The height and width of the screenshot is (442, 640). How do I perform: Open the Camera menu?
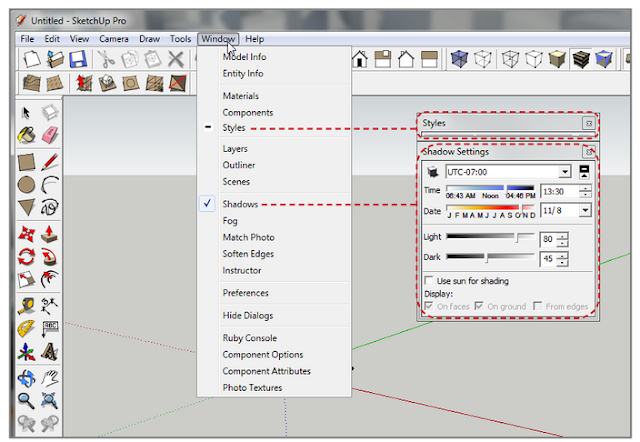[113, 39]
